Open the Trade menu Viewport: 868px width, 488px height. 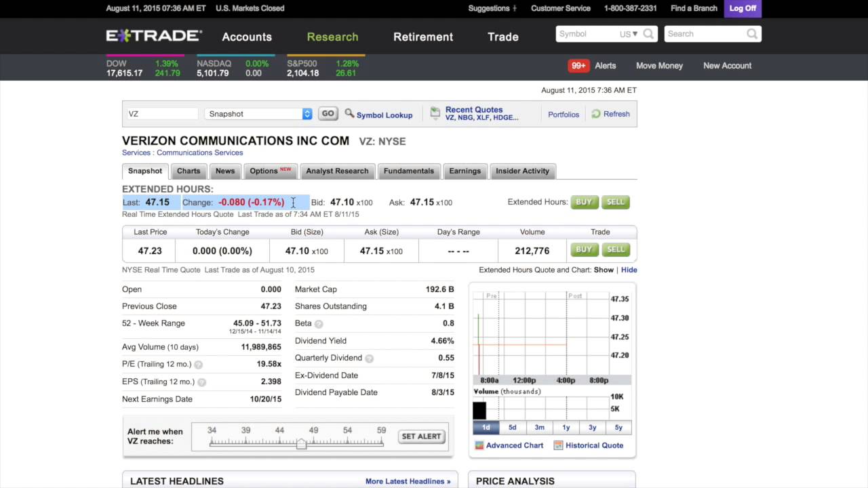[503, 37]
